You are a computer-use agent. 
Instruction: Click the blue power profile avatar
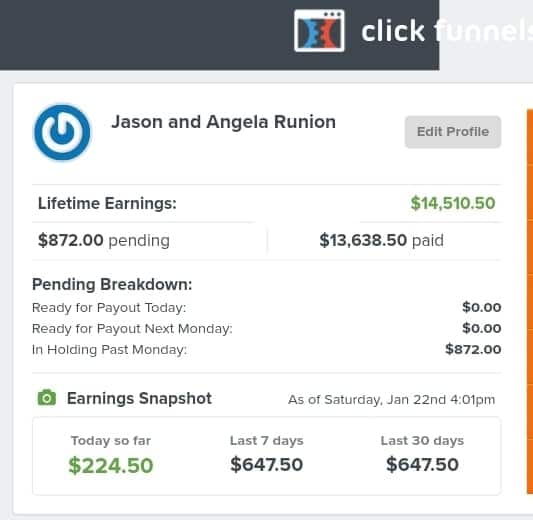click(62, 132)
